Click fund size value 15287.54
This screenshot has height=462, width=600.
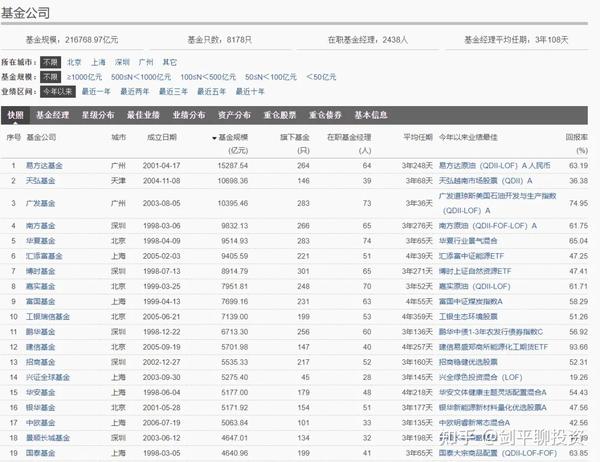[233, 166]
